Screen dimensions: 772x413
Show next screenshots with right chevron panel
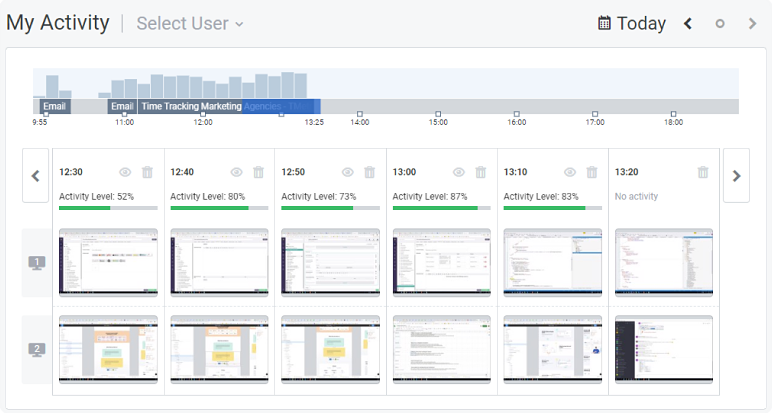[x=737, y=176]
